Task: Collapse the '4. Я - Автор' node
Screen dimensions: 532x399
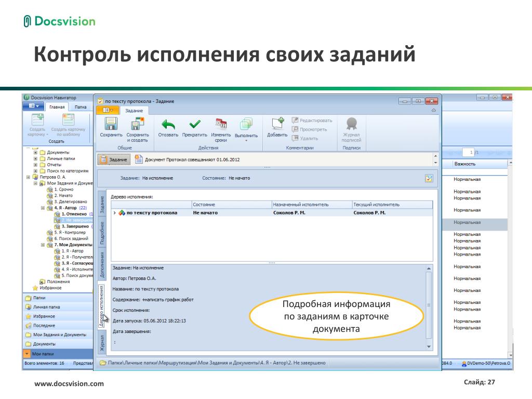Action: click(x=43, y=208)
